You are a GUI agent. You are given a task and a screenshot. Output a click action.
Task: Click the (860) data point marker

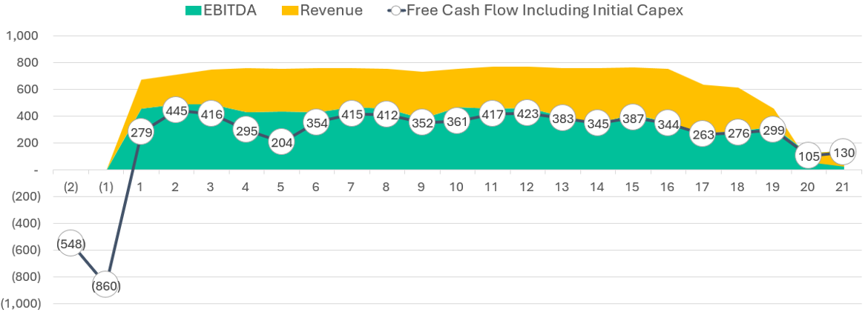[x=106, y=285]
